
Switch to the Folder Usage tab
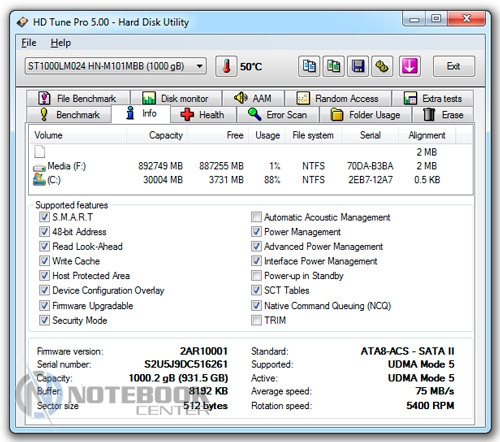click(x=365, y=115)
